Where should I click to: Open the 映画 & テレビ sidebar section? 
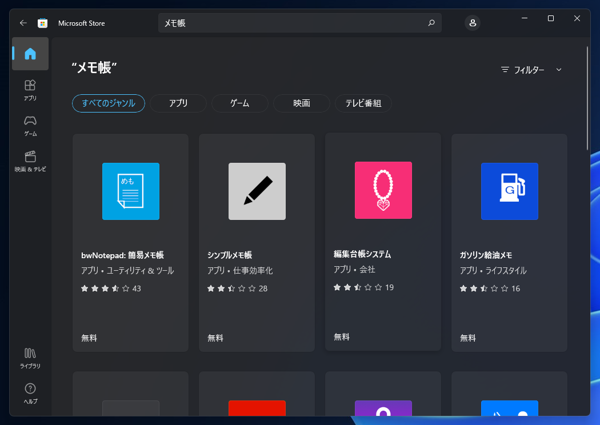(x=30, y=161)
